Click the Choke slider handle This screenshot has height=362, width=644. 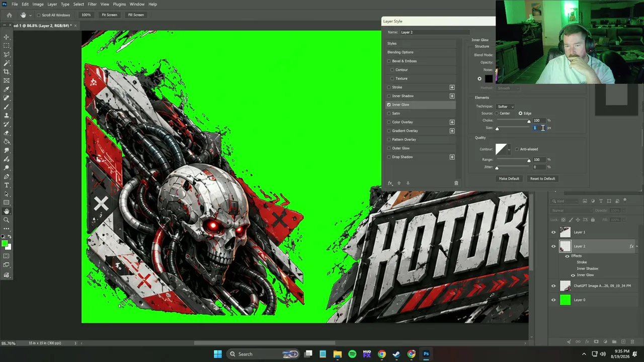click(529, 121)
